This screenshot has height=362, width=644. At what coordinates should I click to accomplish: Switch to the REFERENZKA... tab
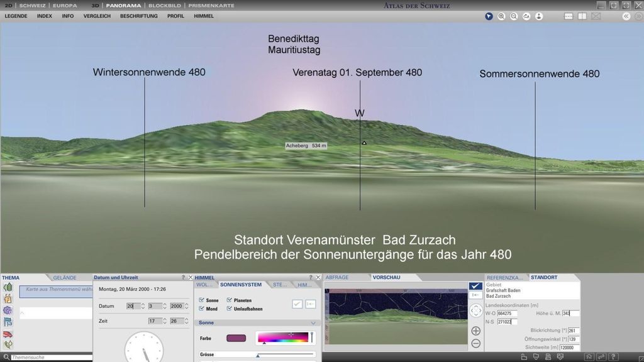click(x=505, y=278)
